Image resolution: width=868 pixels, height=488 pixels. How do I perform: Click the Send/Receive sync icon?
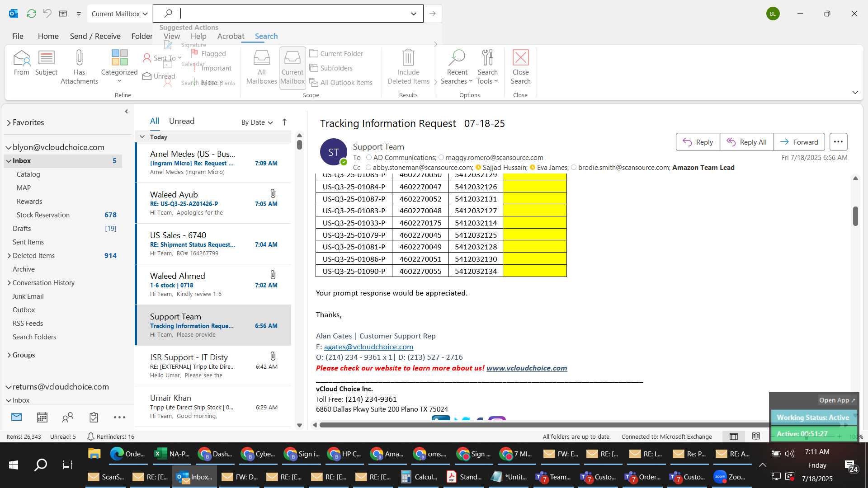click(31, 14)
